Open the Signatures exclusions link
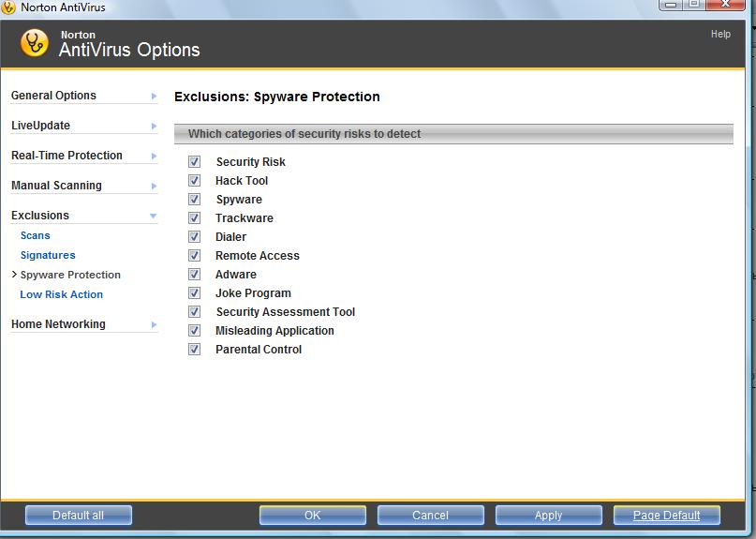The width and height of the screenshot is (756, 539). point(48,255)
